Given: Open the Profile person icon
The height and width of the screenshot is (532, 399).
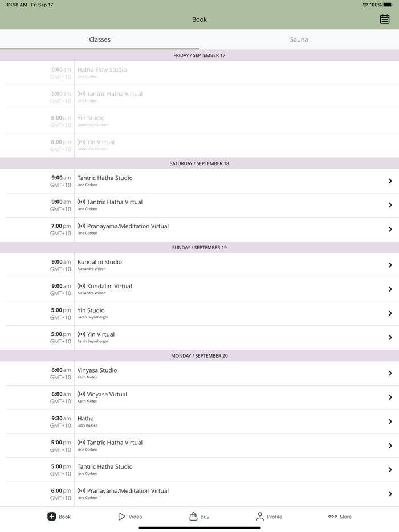Looking at the screenshot, I should pos(260,517).
